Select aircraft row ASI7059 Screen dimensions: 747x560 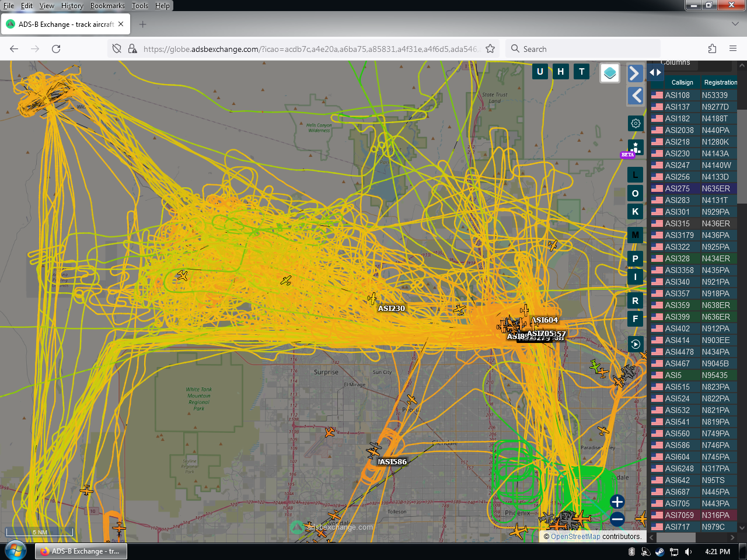(x=694, y=515)
